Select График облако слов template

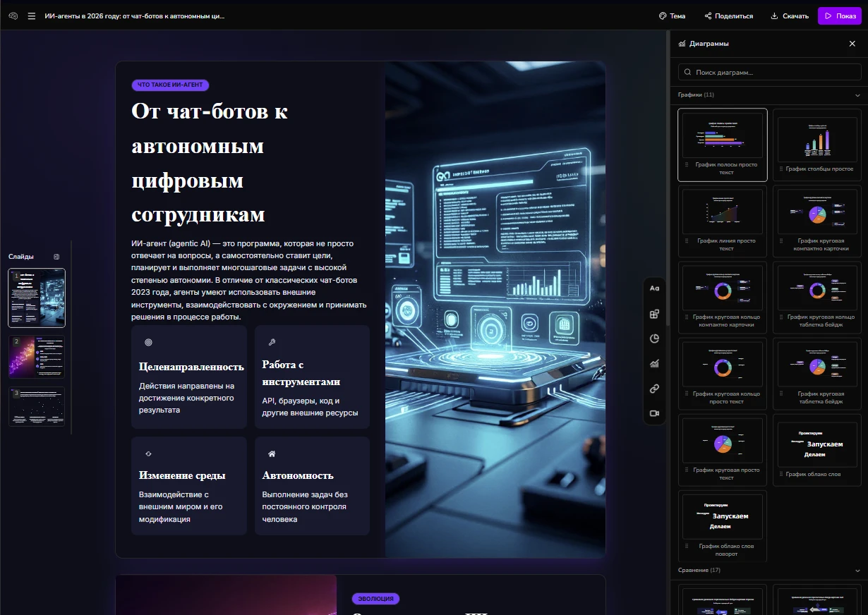click(x=817, y=450)
